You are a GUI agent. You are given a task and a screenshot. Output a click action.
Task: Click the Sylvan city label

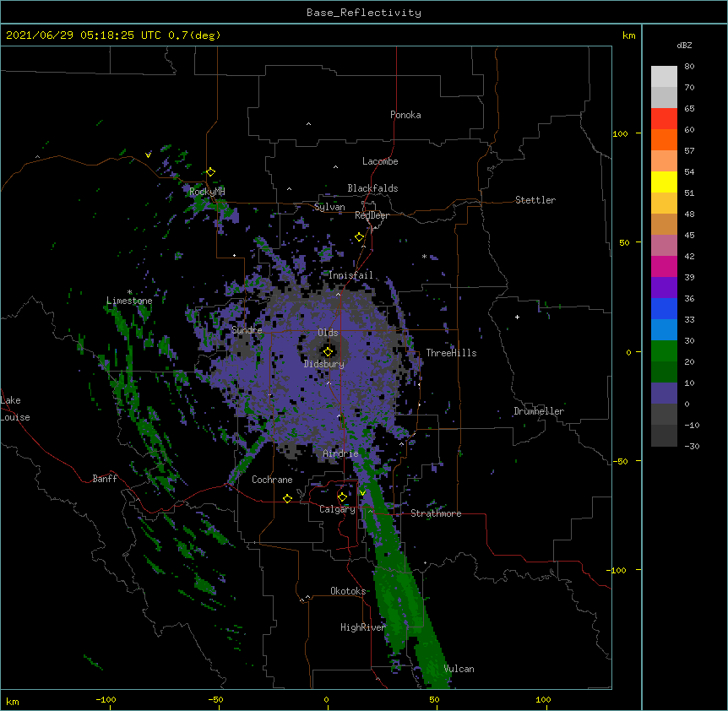[329, 207]
